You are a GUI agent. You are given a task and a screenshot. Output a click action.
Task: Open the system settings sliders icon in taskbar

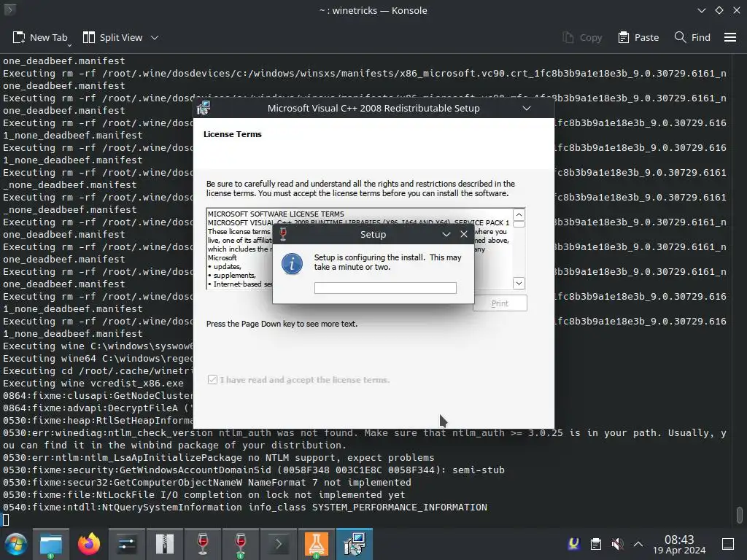(127, 544)
